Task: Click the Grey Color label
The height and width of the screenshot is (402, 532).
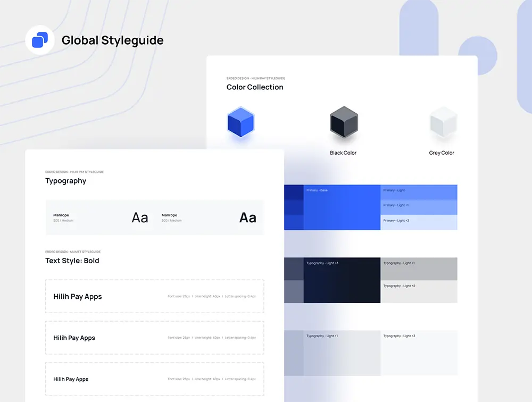Action: click(x=442, y=153)
